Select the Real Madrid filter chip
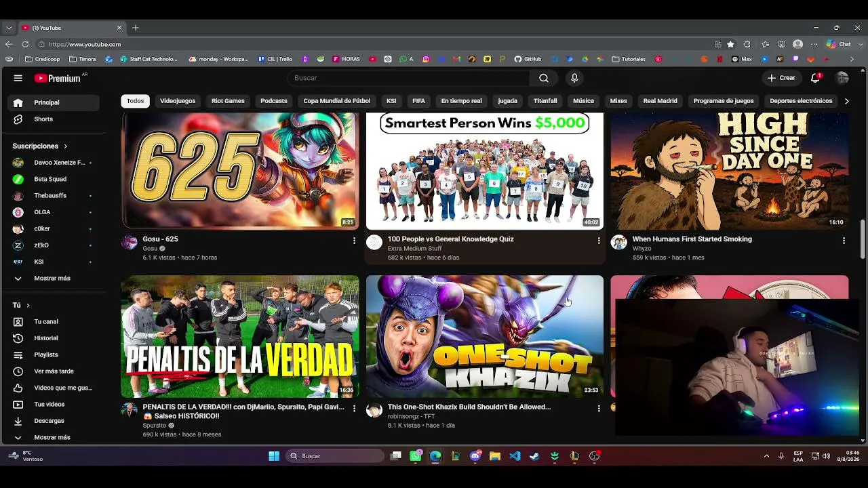 click(x=660, y=101)
